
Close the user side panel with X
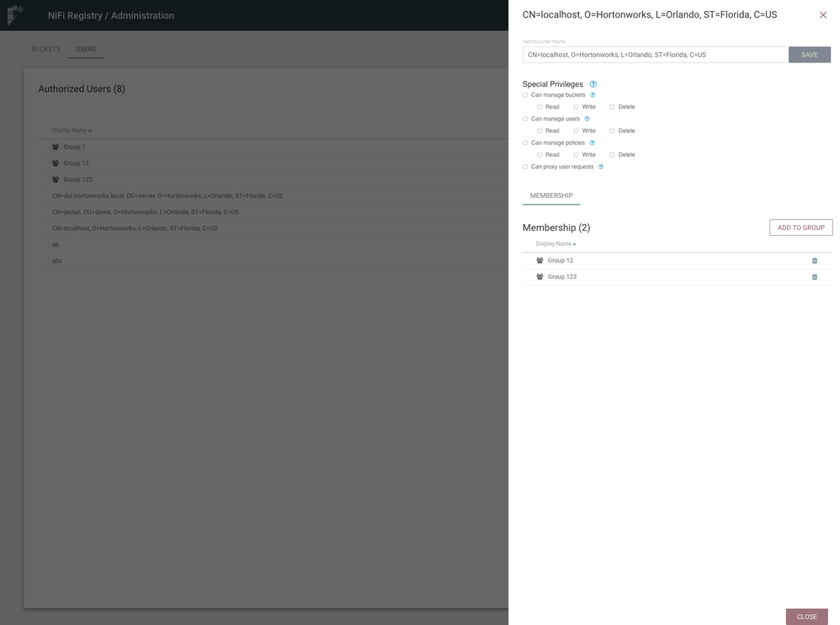pos(823,15)
